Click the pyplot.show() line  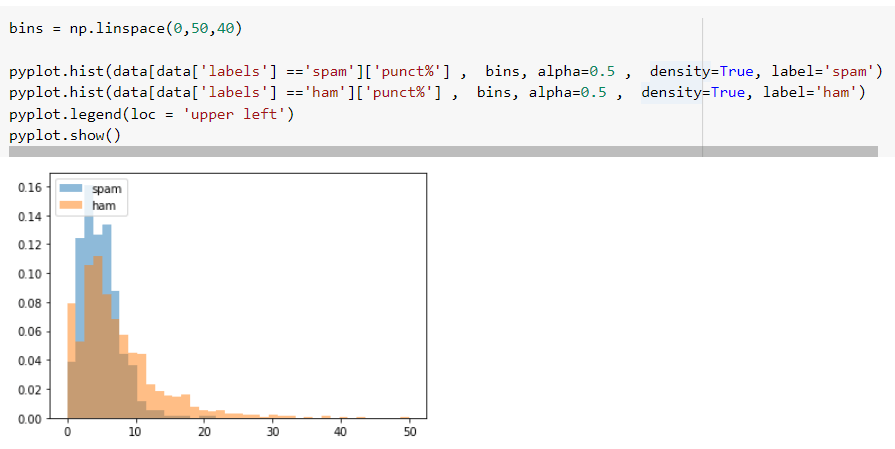coord(65,135)
